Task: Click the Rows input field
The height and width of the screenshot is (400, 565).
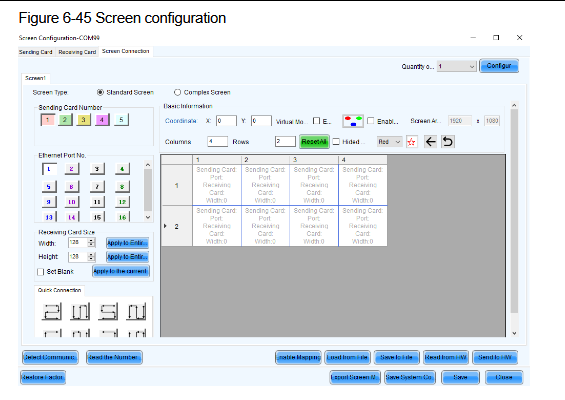Action: 285,141
